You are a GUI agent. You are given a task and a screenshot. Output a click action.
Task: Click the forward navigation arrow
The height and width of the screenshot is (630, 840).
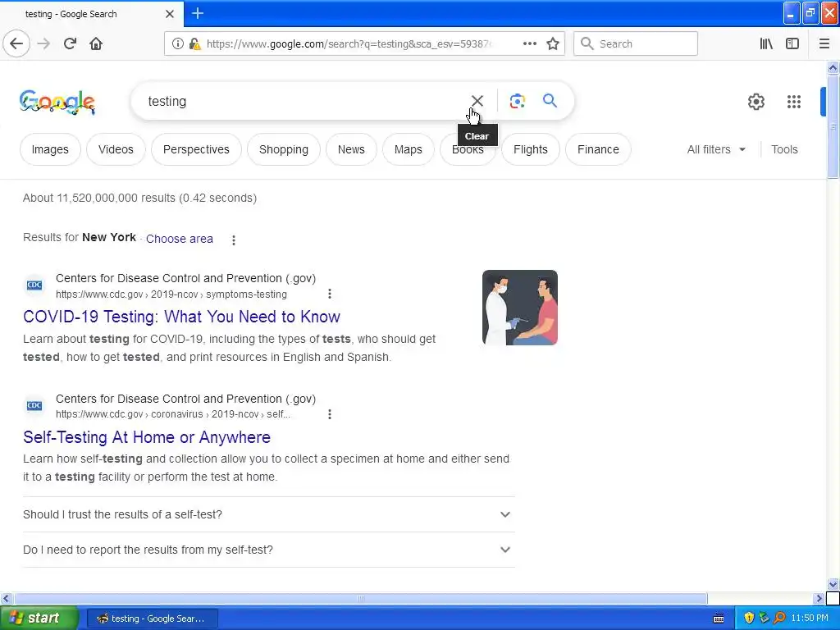(x=43, y=43)
